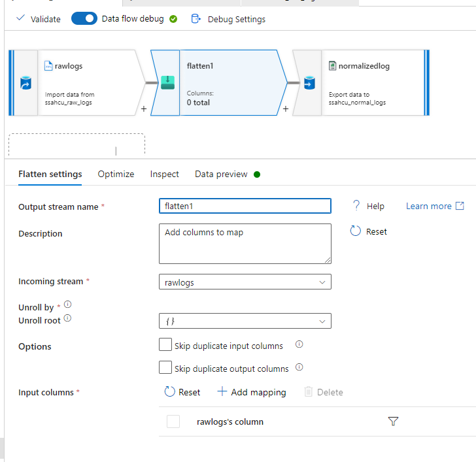
Task: Select the rawlogs node title
Action: pyautogui.click(x=69, y=66)
